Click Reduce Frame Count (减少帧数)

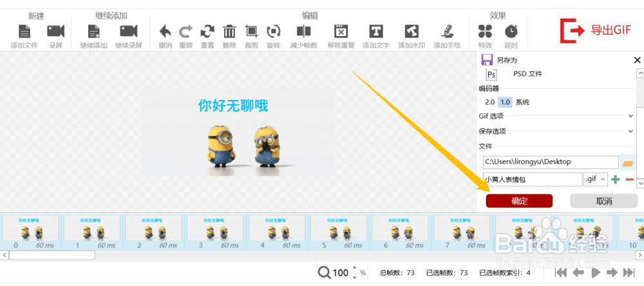point(303,32)
